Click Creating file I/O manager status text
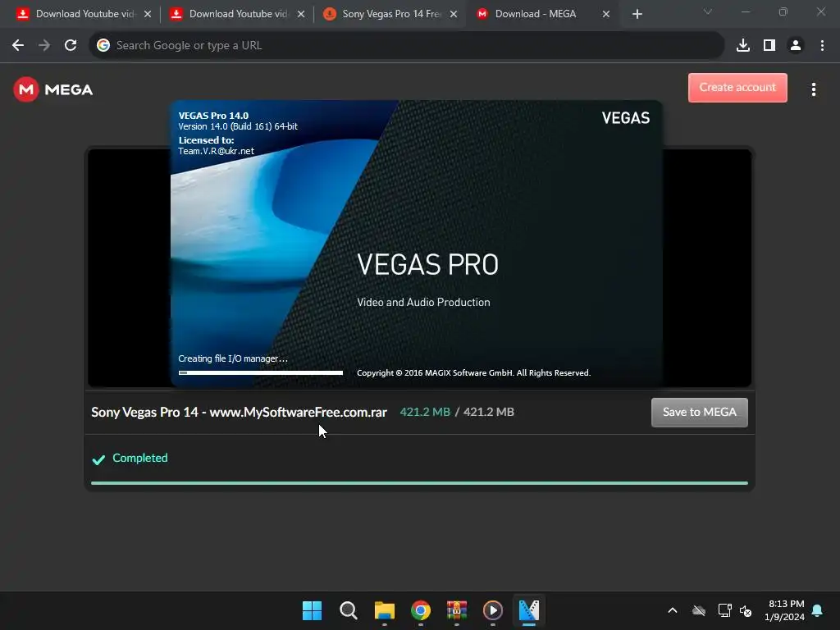840x630 pixels. [233, 358]
